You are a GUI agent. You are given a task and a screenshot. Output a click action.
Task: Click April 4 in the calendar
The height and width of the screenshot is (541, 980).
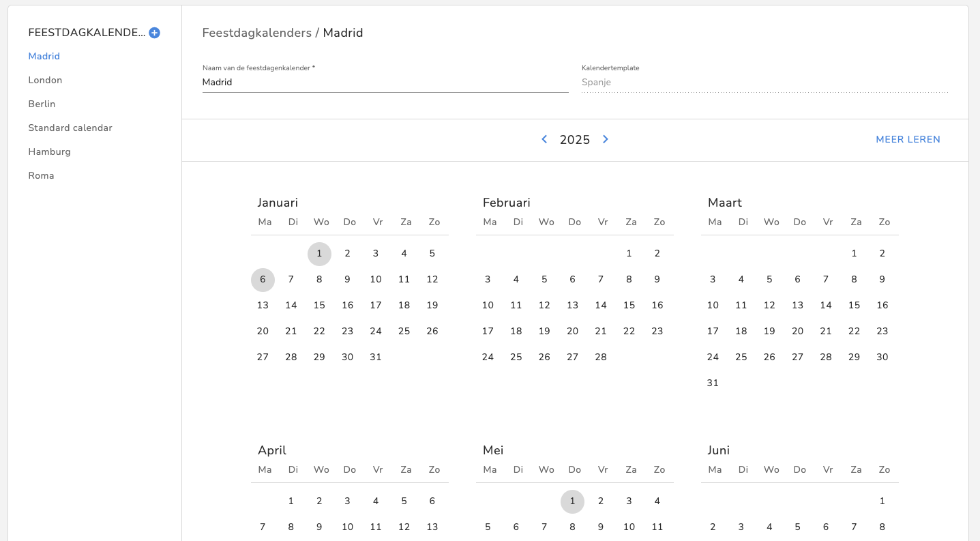click(x=376, y=501)
